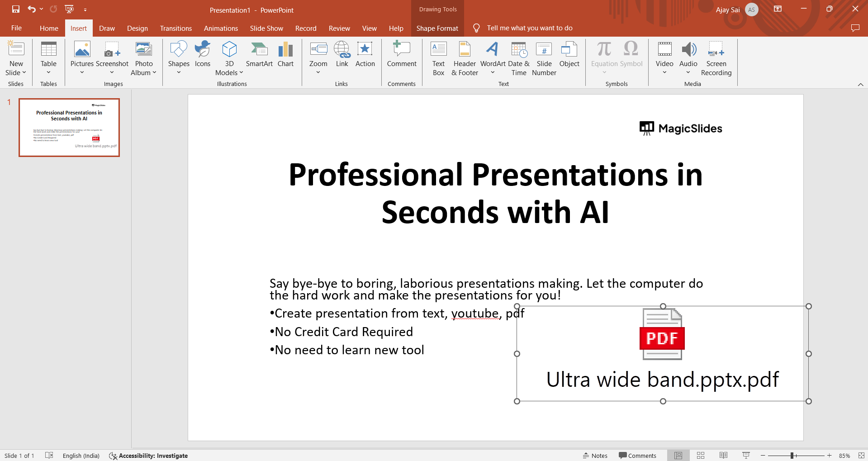This screenshot has height=461, width=868.
Task: Open the Pictures dropdown menu
Action: click(x=82, y=72)
